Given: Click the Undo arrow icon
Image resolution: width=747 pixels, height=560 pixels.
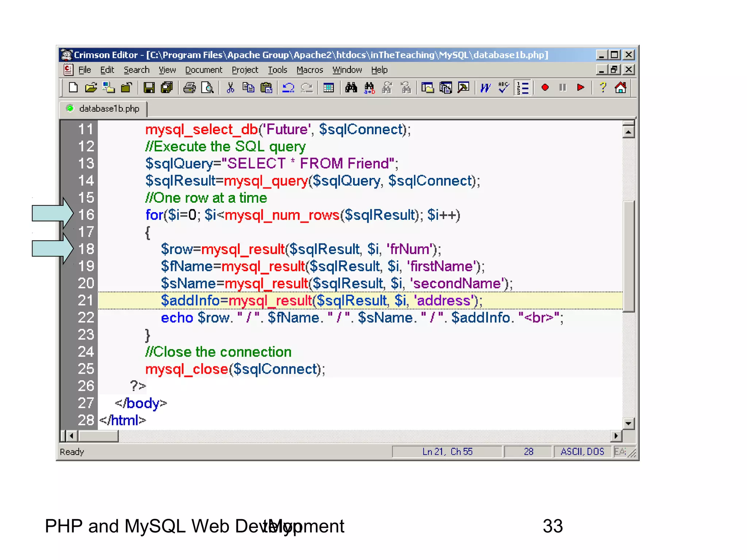Looking at the screenshot, I should 289,88.
